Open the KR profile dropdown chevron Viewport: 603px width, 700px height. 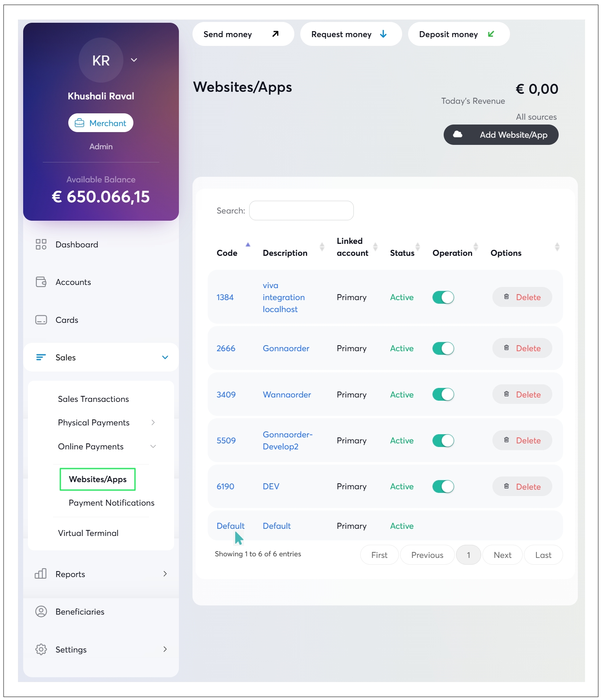coord(134,60)
